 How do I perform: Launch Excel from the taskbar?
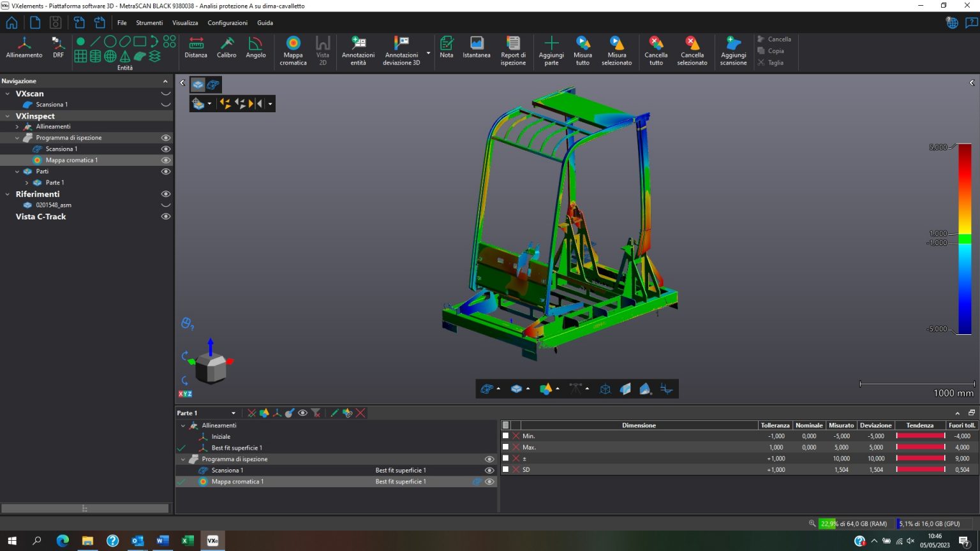[187, 540]
